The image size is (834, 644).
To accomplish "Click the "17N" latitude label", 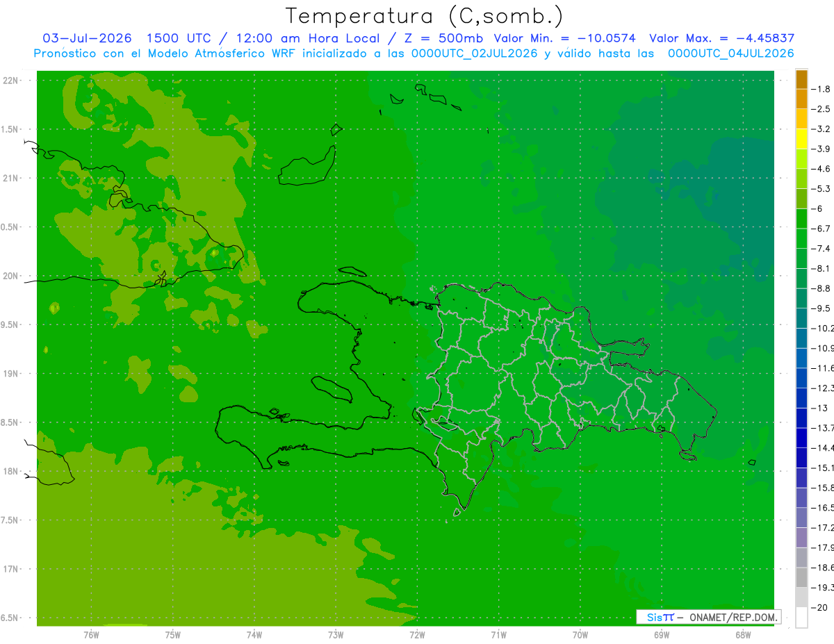I will pos(10,569).
